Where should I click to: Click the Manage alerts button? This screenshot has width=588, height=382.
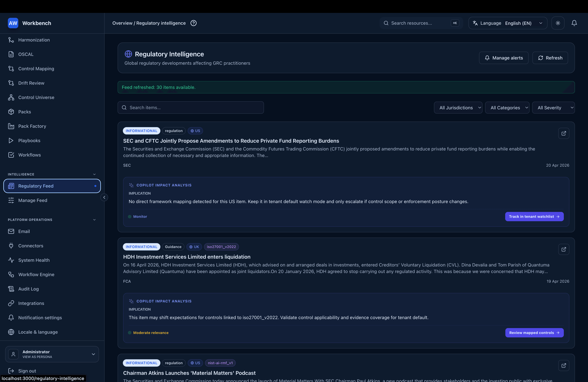[504, 58]
